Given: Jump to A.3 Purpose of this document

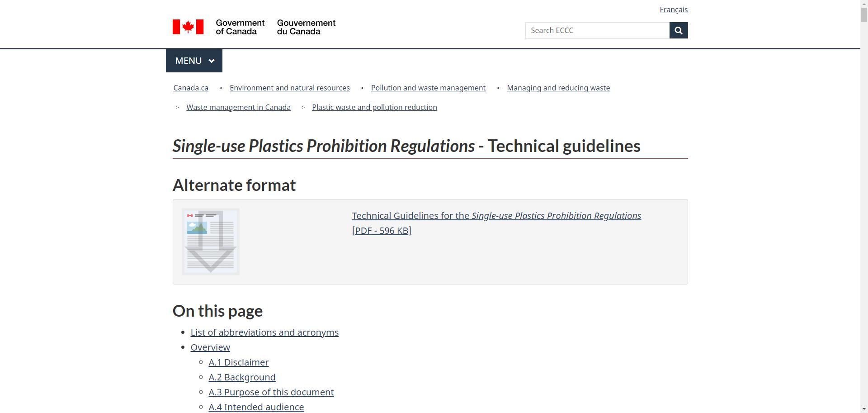Looking at the screenshot, I should click(x=271, y=392).
